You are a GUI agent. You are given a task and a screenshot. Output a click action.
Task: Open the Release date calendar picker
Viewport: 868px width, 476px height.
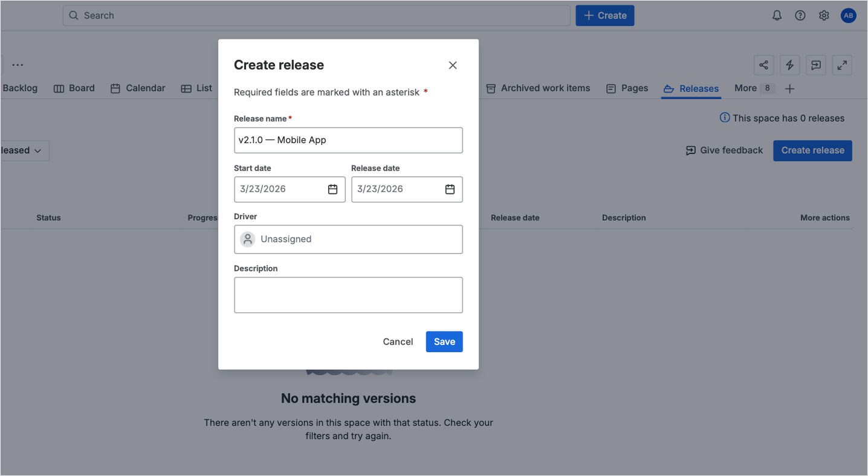pos(450,189)
